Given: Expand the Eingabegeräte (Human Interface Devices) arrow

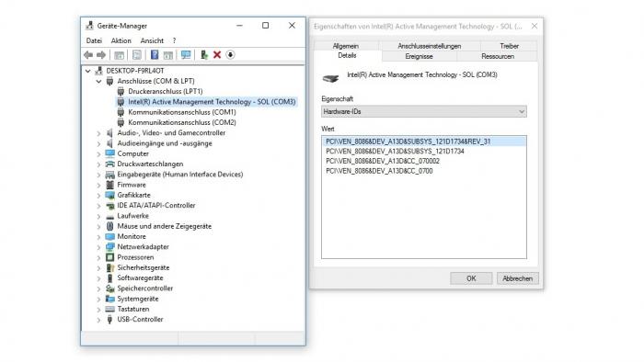Looking at the screenshot, I should (x=98, y=175).
